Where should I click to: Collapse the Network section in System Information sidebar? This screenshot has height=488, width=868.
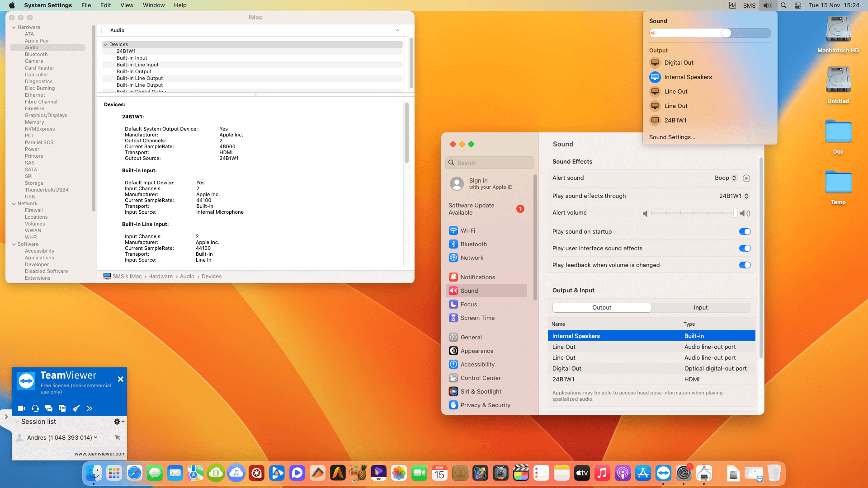coord(14,204)
